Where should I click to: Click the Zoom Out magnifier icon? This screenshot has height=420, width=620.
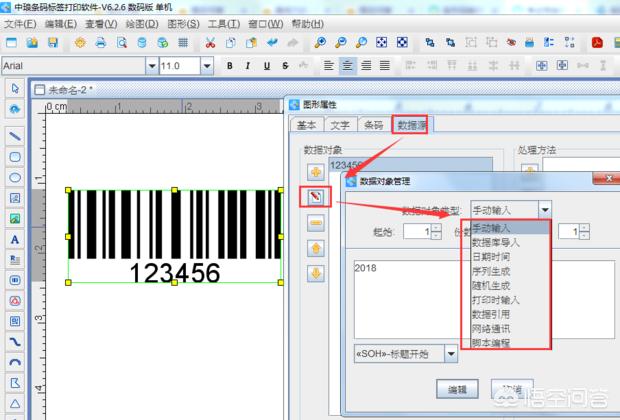(x=340, y=42)
